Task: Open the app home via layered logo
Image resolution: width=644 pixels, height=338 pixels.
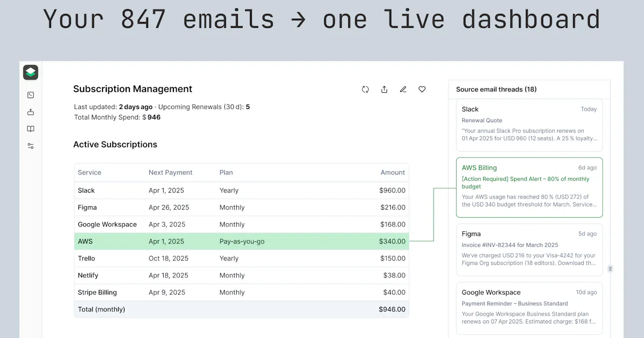Action: click(x=31, y=72)
